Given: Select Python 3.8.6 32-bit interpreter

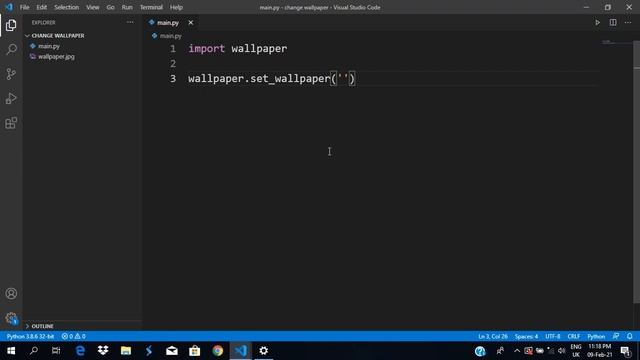Looking at the screenshot, I should coord(30,336).
